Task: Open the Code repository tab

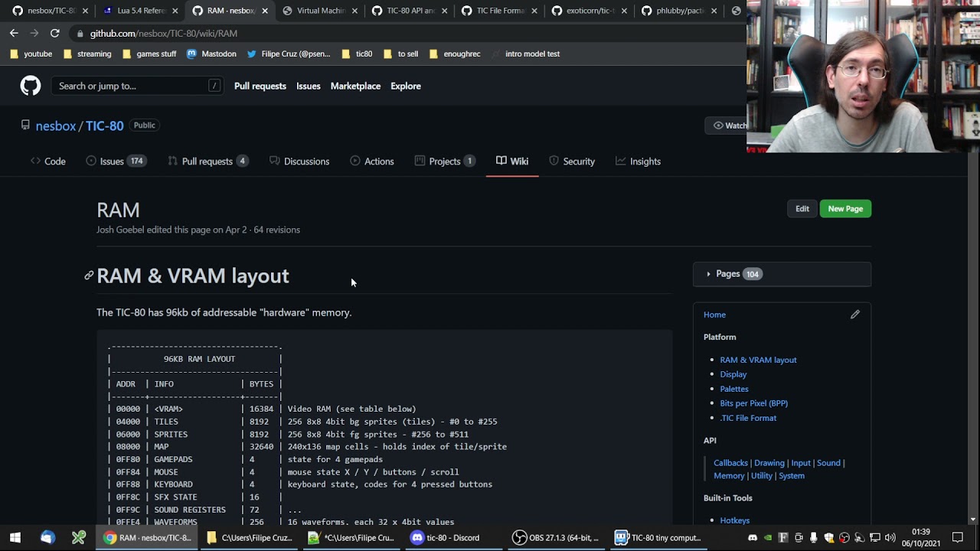Action: click(x=47, y=161)
